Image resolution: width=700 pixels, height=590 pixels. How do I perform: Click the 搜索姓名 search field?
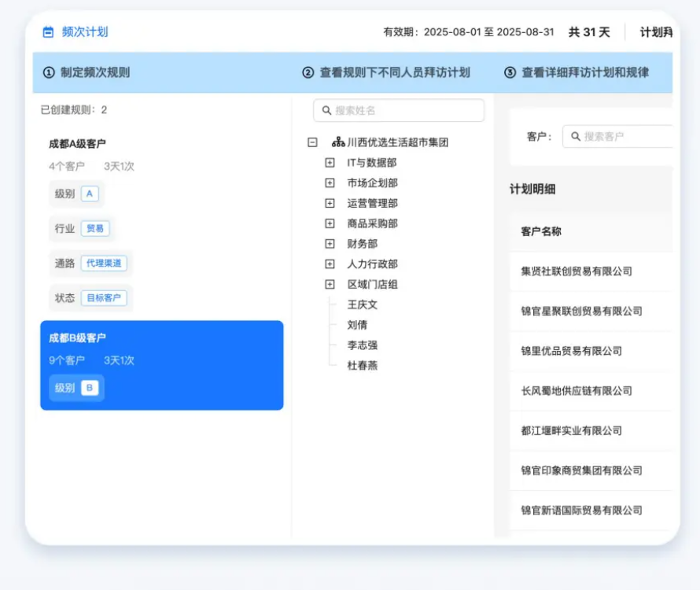click(405, 111)
